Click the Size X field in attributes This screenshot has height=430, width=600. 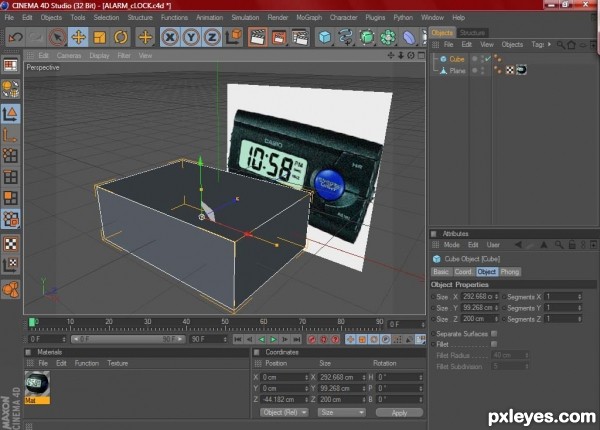tap(479, 296)
